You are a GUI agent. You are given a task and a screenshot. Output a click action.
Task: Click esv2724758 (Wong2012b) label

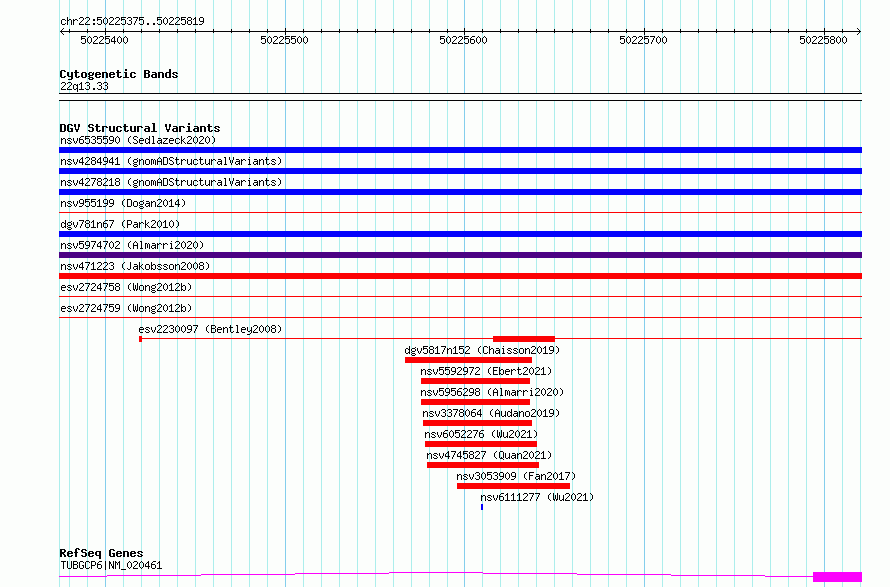[x=126, y=287]
